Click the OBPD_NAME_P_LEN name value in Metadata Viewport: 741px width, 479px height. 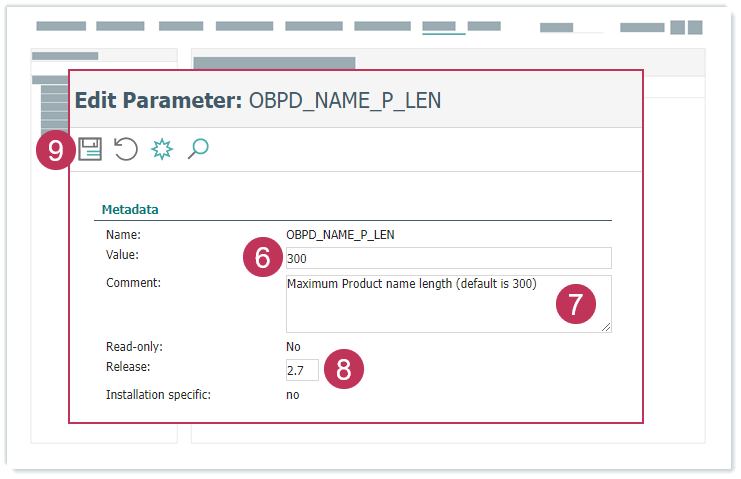pyautogui.click(x=339, y=235)
